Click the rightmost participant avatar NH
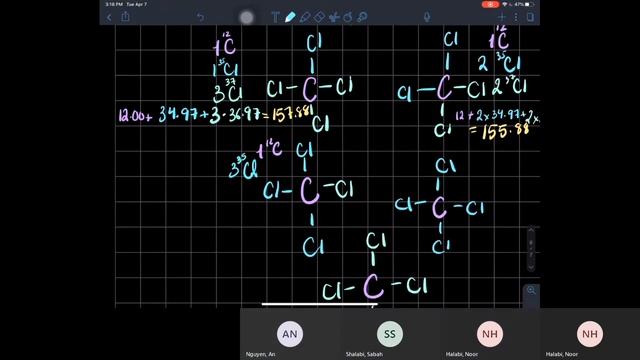Image resolution: width=640 pixels, height=360 pixels. coord(590,334)
